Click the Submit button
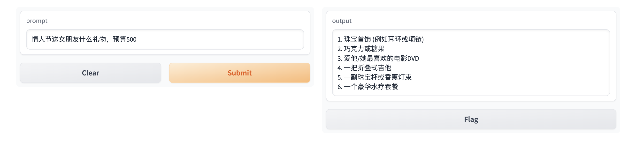 tap(239, 73)
